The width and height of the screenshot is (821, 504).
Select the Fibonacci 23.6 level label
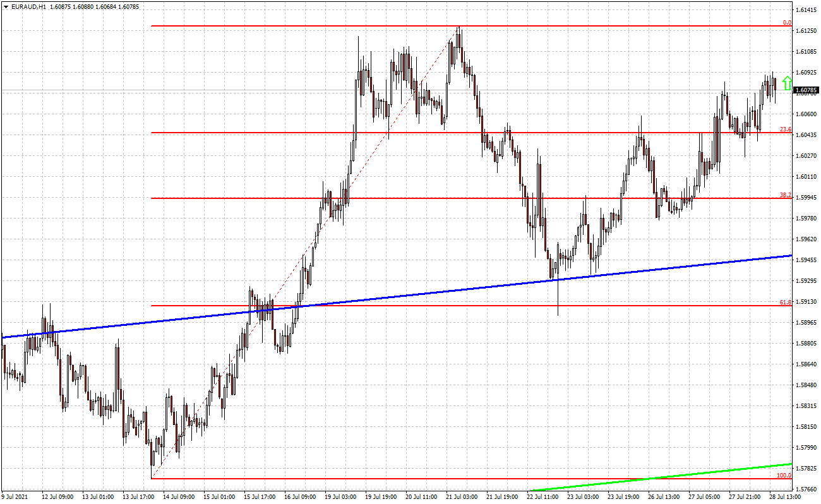pos(786,129)
